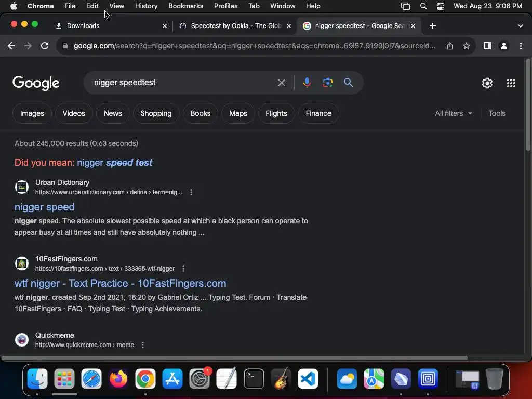Open more options for Quickmeme result
Viewport: 532px width, 399px height.
pos(143,345)
